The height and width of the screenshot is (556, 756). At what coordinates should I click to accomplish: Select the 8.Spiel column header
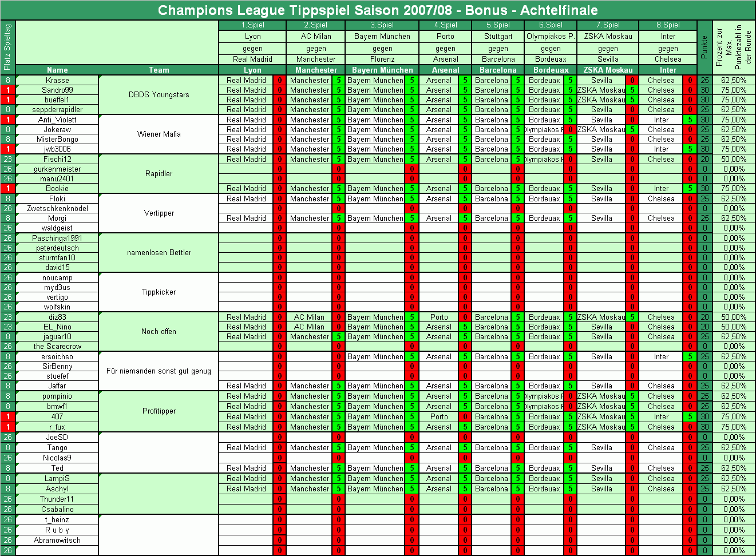tap(668, 25)
